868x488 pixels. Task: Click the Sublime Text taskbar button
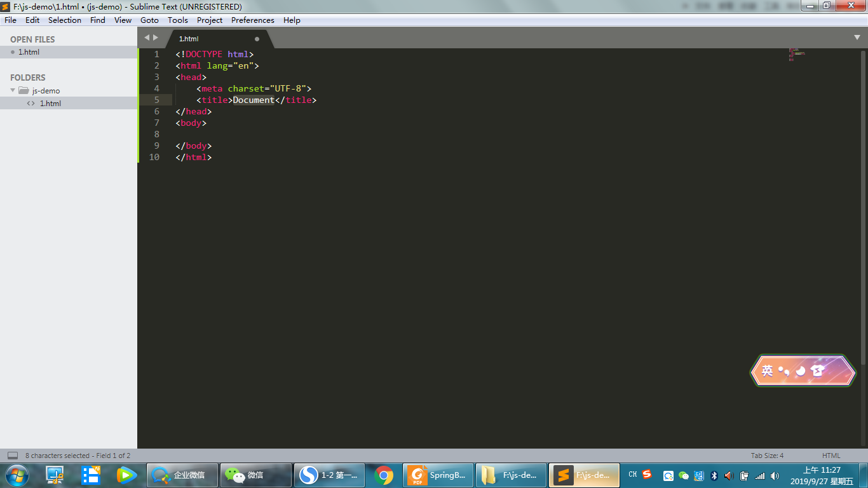[584, 475]
